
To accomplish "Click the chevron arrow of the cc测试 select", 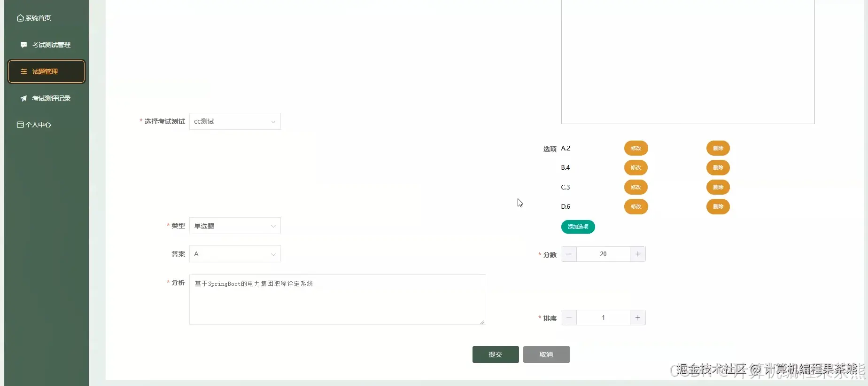I will [x=273, y=122].
